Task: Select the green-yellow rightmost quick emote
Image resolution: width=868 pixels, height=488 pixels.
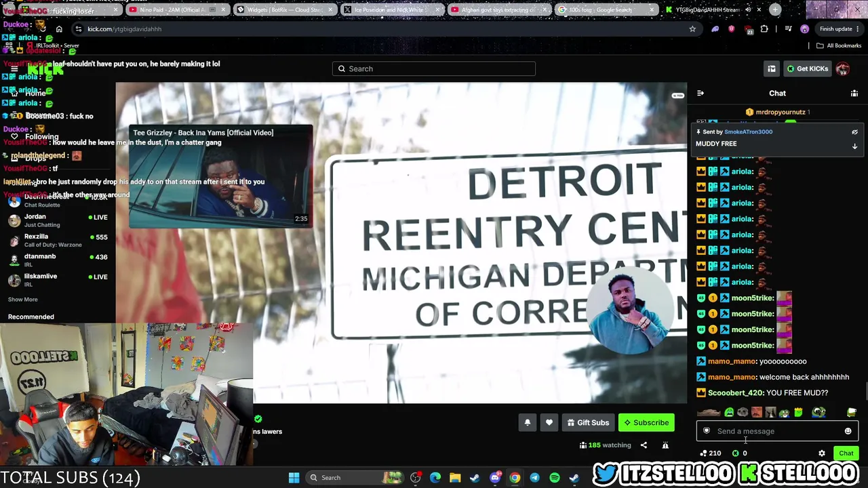Action: point(852,412)
